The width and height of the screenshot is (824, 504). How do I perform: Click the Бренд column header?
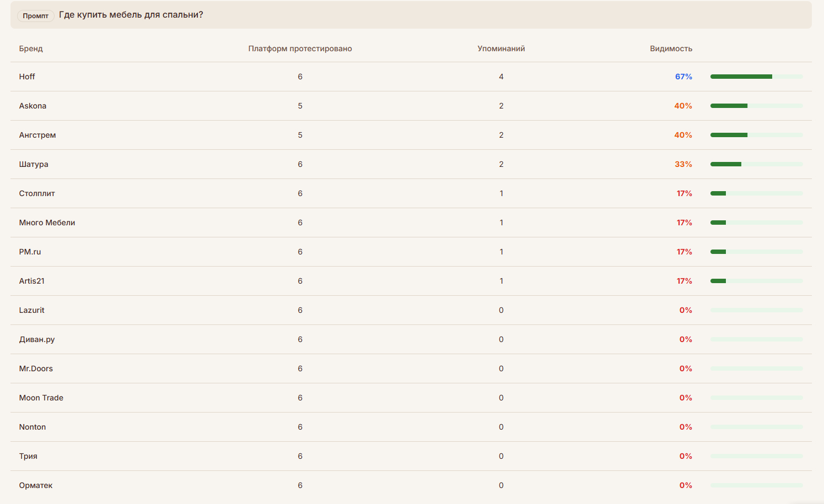31,48
